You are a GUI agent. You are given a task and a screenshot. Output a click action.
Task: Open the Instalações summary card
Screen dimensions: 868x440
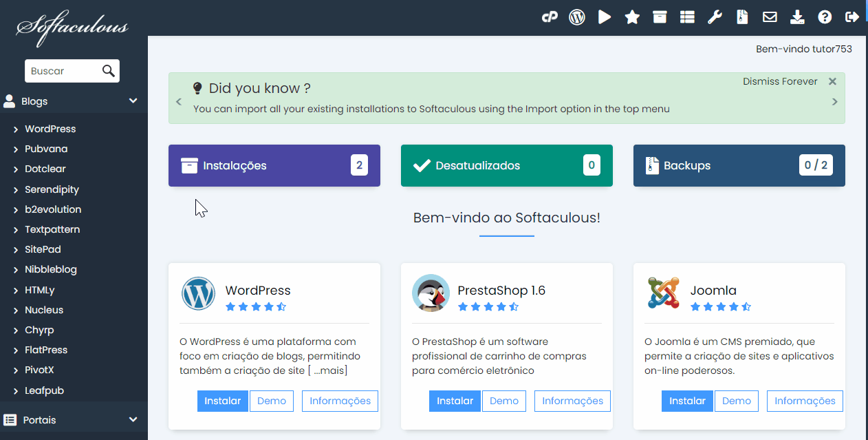tap(274, 165)
